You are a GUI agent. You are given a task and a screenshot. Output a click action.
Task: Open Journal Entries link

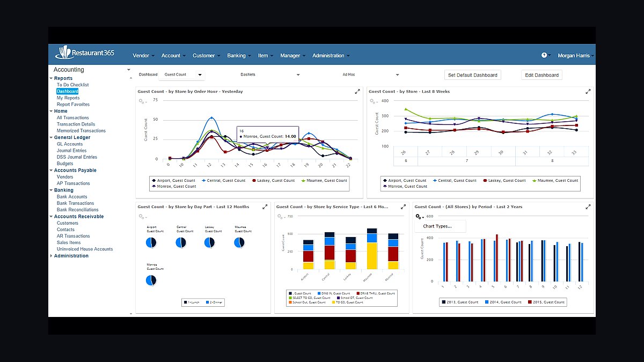pyautogui.click(x=72, y=151)
